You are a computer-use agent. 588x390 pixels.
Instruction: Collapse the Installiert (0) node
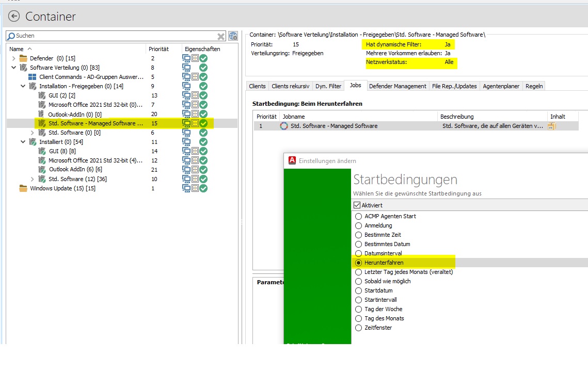tap(23, 142)
